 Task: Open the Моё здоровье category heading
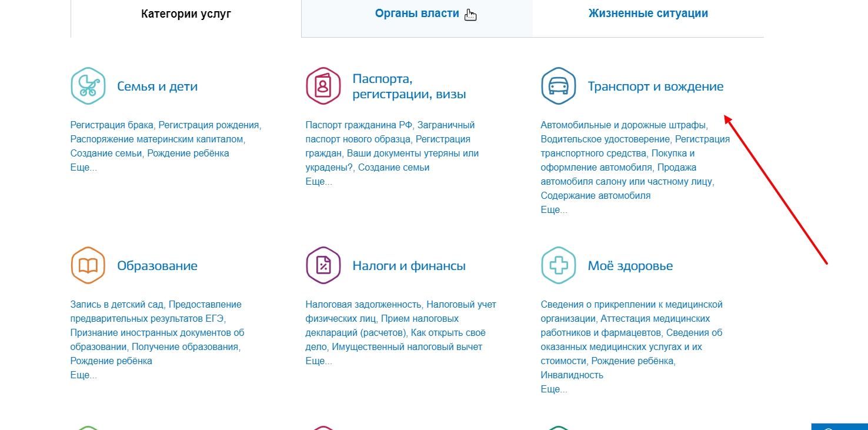[x=630, y=266]
